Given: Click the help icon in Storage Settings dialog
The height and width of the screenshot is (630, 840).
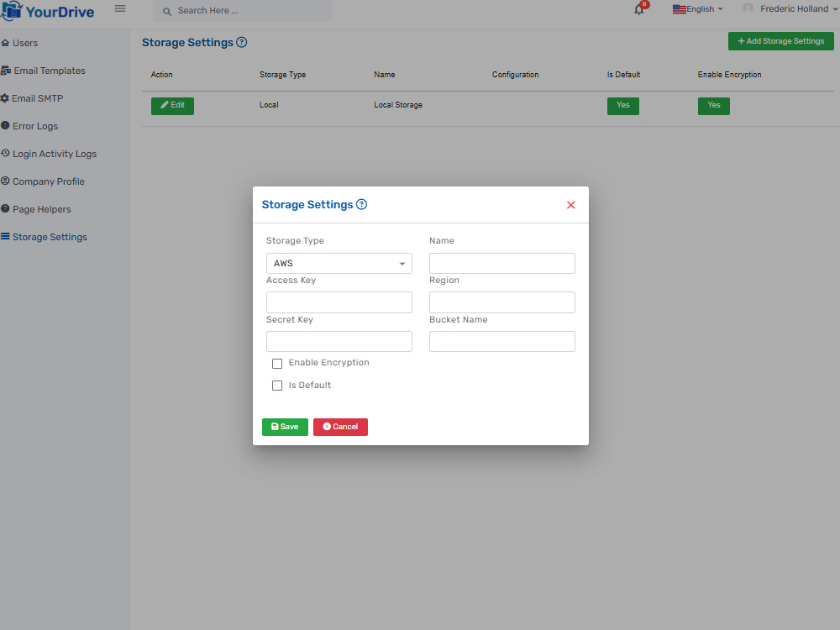Looking at the screenshot, I should [x=361, y=204].
